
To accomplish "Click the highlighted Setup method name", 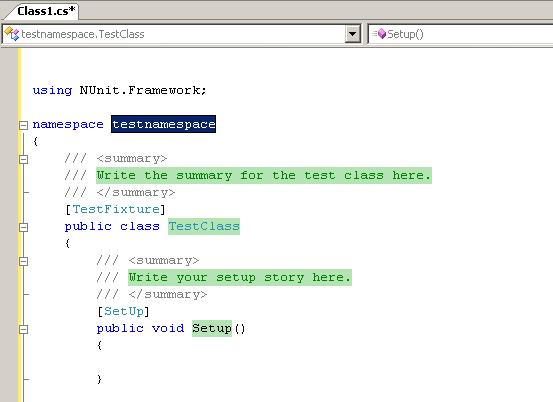I will click(212, 328).
